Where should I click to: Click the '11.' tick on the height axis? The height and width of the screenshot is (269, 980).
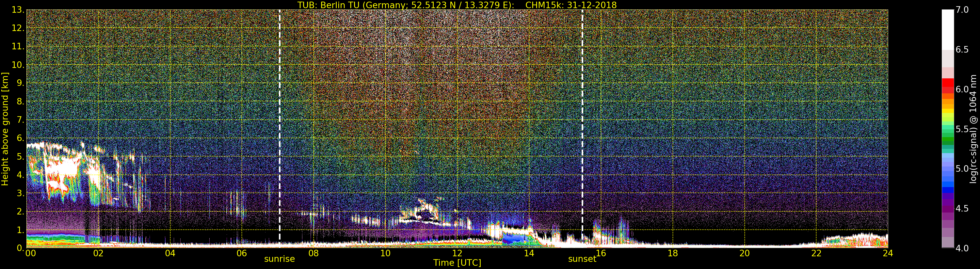[x=18, y=46]
